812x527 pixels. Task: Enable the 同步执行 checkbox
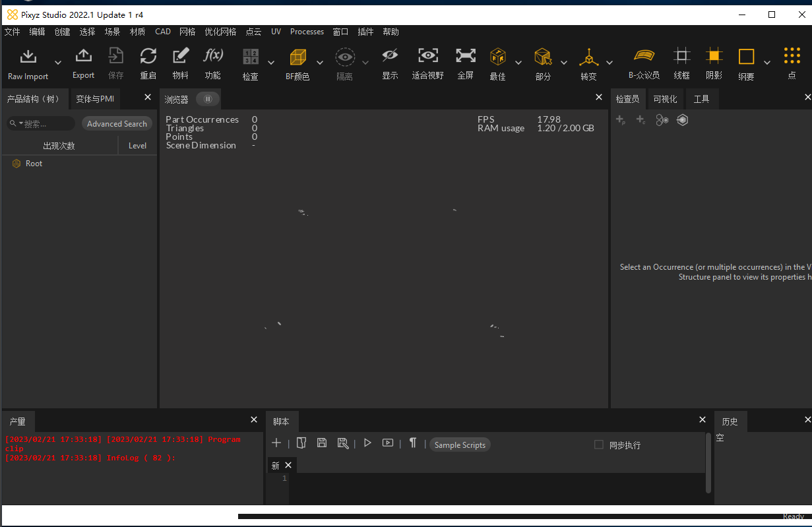click(x=599, y=445)
